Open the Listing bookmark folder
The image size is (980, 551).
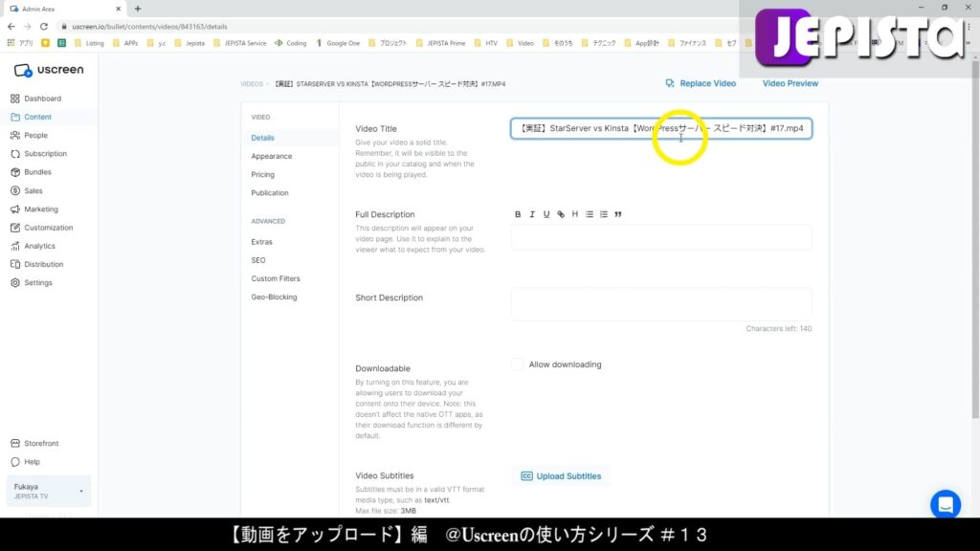pos(89,43)
